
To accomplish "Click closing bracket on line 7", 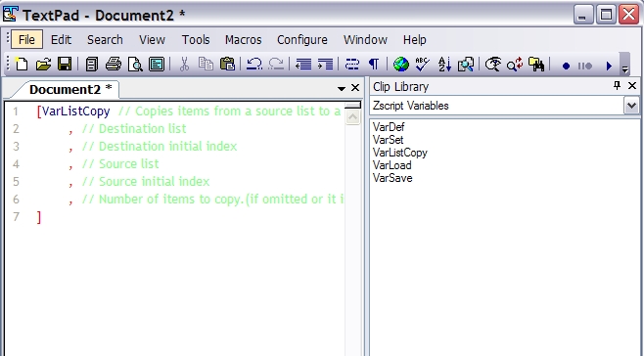I will (39, 217).
